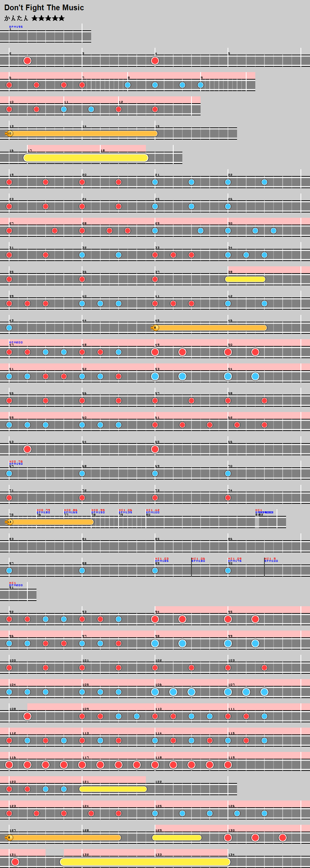Select the short yellow drumroll at measure 38
The height and width of the screenshot is (868, 310).
[x=245, y=279]
